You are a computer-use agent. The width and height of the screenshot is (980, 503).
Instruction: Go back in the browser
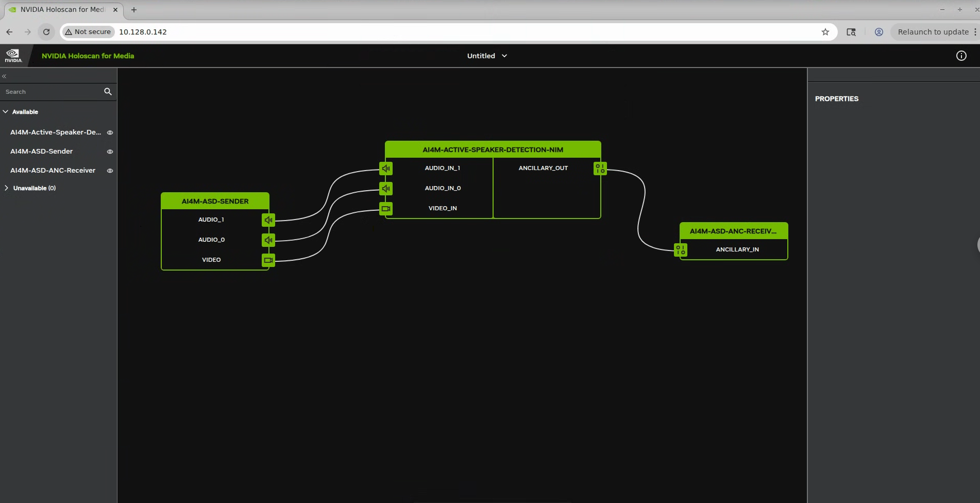[9, 32]
